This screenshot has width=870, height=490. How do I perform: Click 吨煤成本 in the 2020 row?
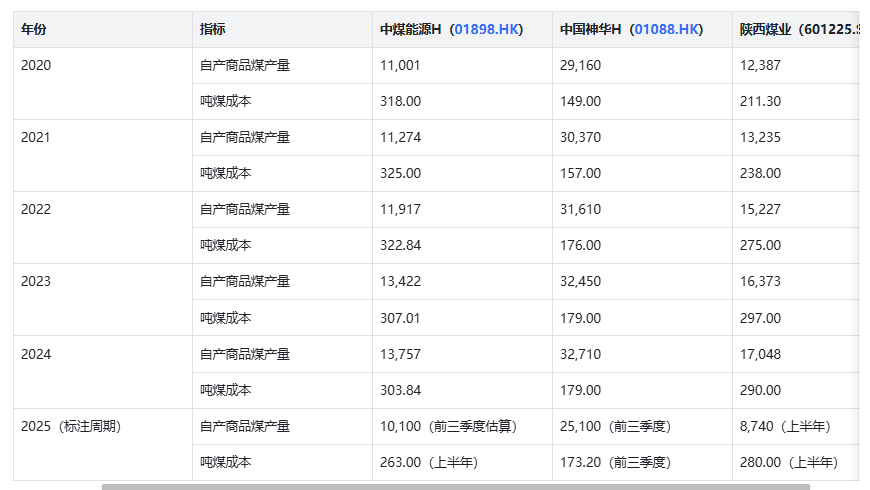(x=226, y=102)
